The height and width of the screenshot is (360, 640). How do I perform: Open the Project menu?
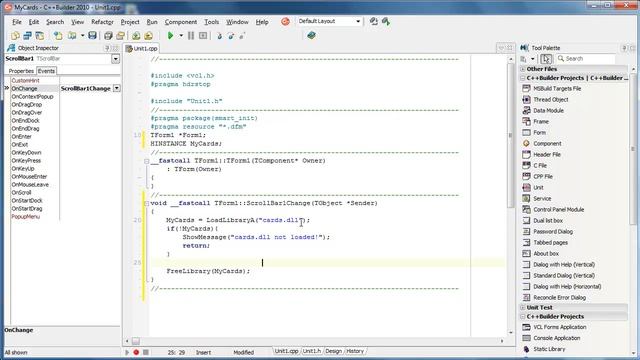(x=130, y=22)
